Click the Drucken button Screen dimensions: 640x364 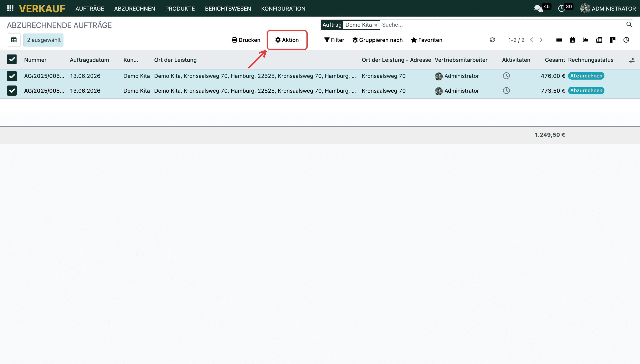pyautogui.click(x=246, y=40)
